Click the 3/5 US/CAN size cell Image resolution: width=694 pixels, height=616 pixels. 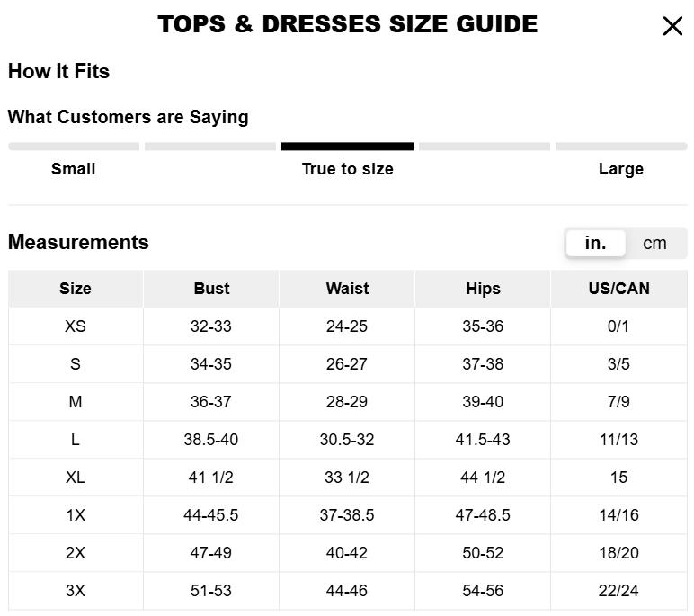point(618,364)
